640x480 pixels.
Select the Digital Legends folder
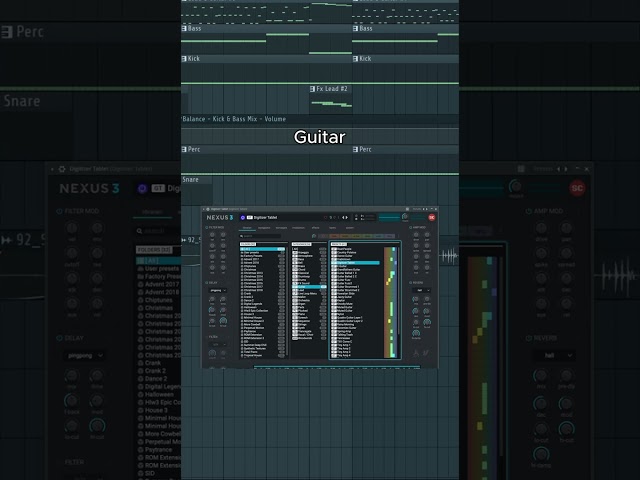pyautogui.click(x=262, y=304)
